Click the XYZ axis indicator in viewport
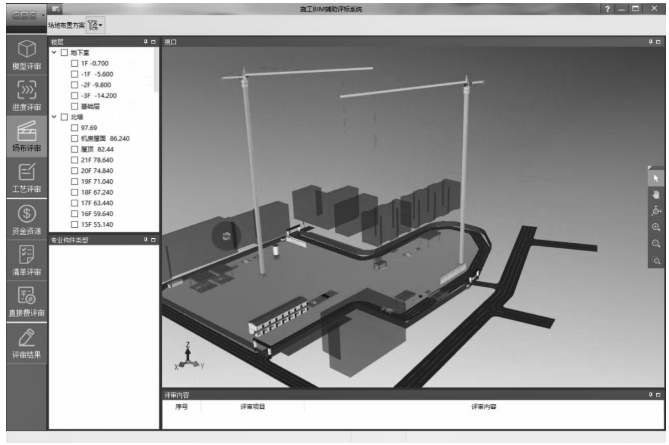This screenshot has height=445, width=669. (189, 356)
